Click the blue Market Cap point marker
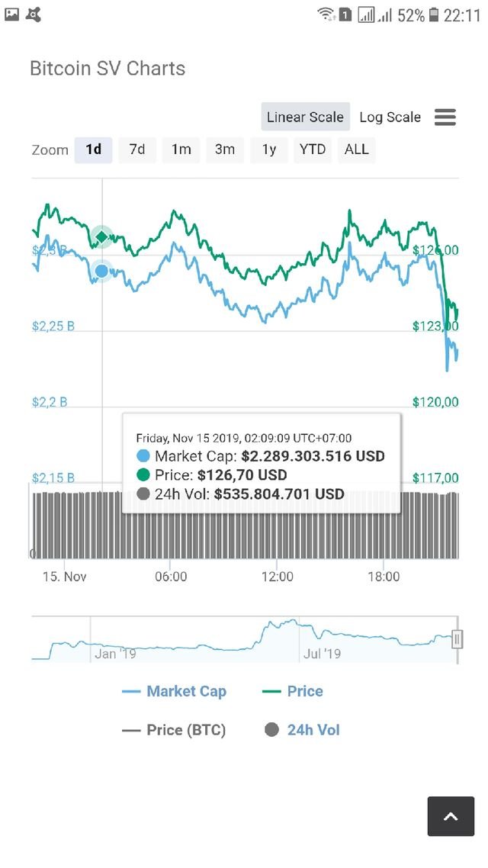Screen dimensions: 488x868 (101, 270)
